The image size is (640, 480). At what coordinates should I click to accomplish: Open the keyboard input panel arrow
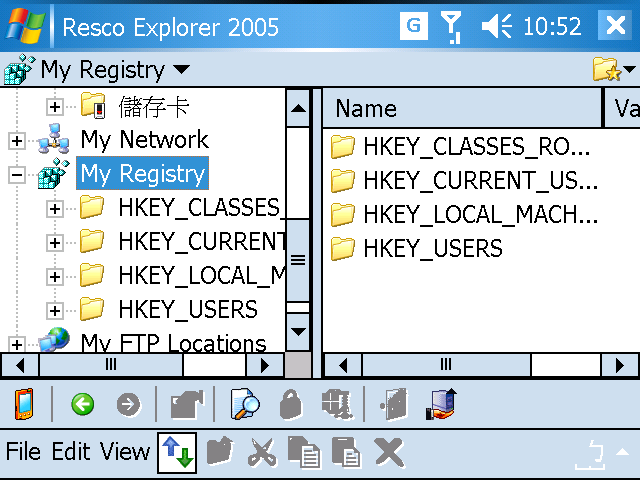pos(623,451)
